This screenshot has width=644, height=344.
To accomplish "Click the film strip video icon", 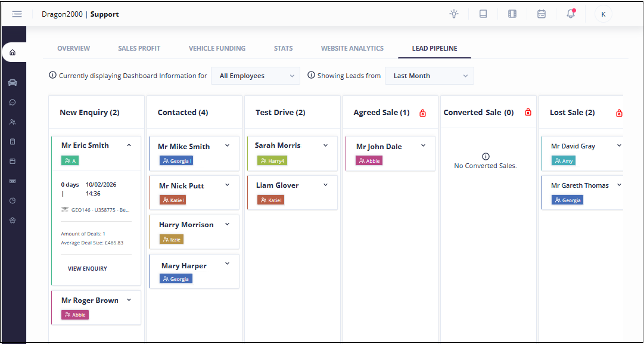I will click(512, 14).
